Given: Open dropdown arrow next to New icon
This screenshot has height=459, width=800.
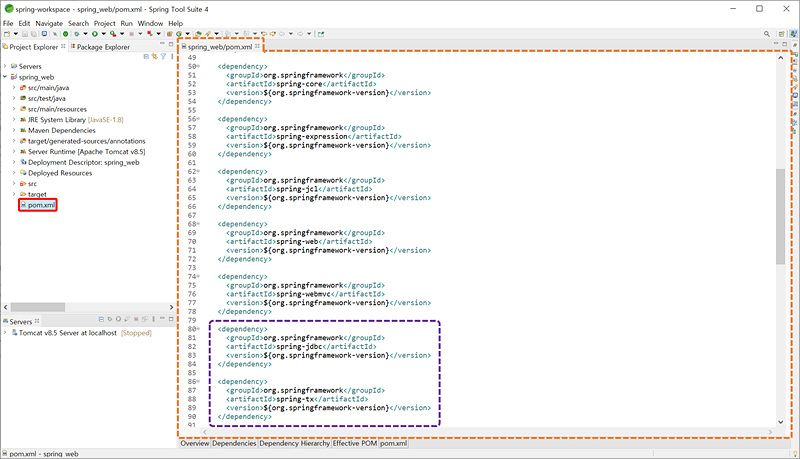Looking at the screenshot, I should 16,34.
